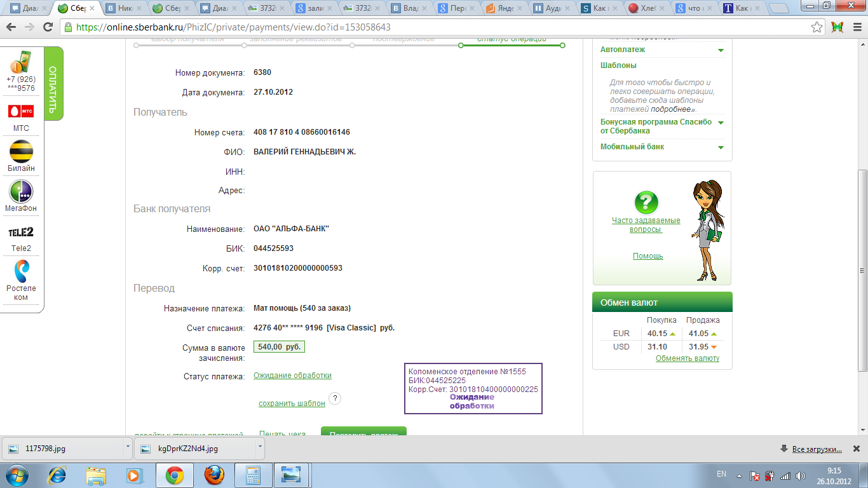Switch to the 'Ник' VK tab

123,9
